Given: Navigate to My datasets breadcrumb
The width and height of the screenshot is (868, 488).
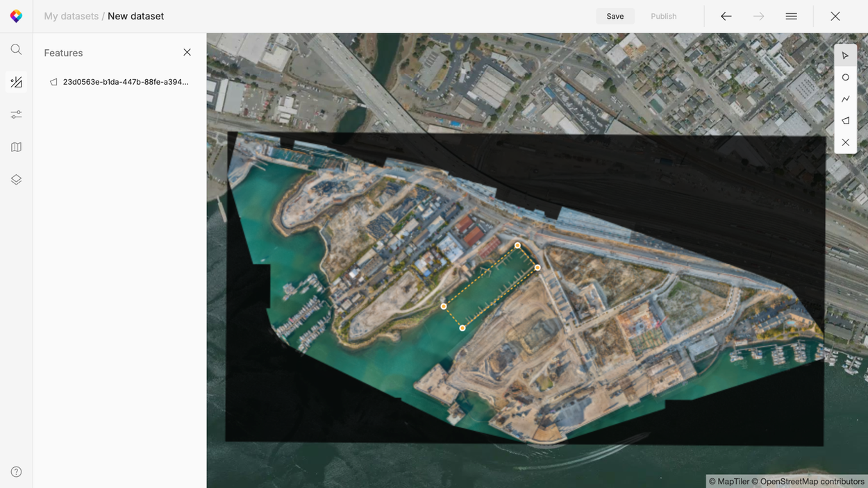Looking at the screenshot, I should pyautogui.click(x=72, y=15).
